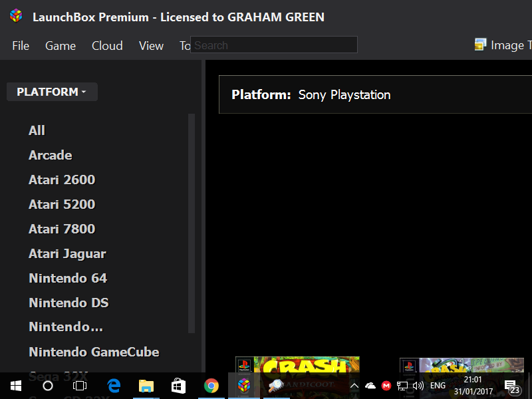
Task: Open the OneDrive cloud tray icon
Action: click(x=370, y=386)
